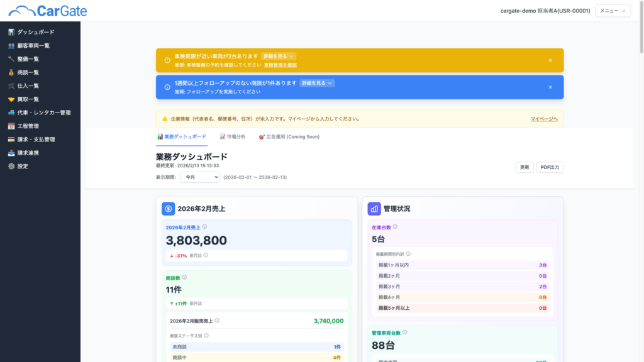The height and width of the screenshot is (362, 644).
Task: Open the 表示期間 今月 dropdown
Action: [x=199, y=177]
